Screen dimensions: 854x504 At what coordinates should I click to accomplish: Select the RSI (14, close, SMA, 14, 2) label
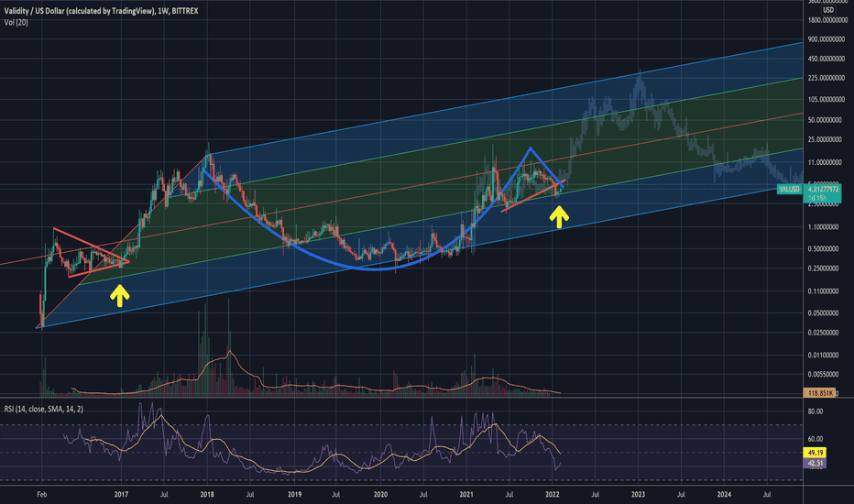(44, 409)
